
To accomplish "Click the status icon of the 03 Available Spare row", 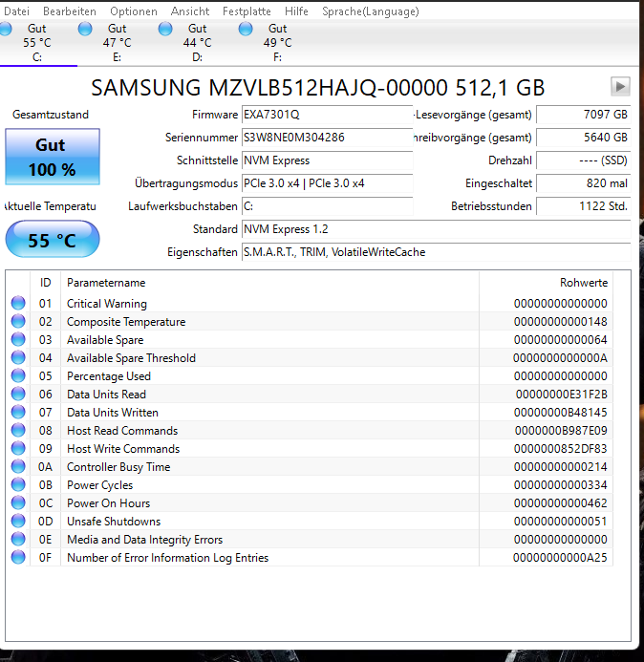I will [18, 339].
